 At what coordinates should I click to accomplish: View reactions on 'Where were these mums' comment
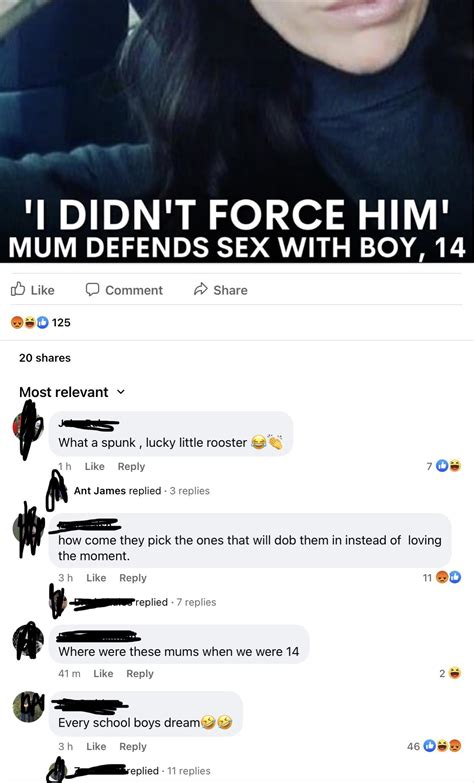pyautogui.click(x=450, y=674)
